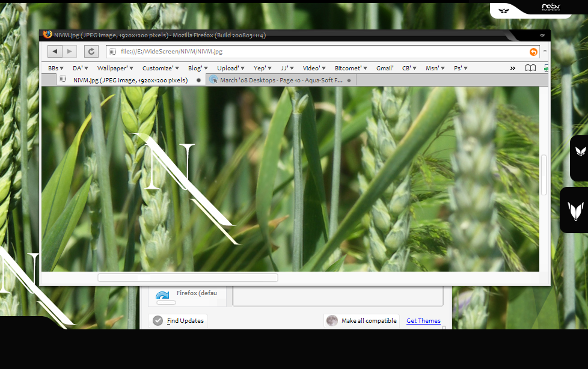The height and width of the screenshot is (369, 588).
Task: Open the lower black widget on the right edge
Action: coord(574,210)
